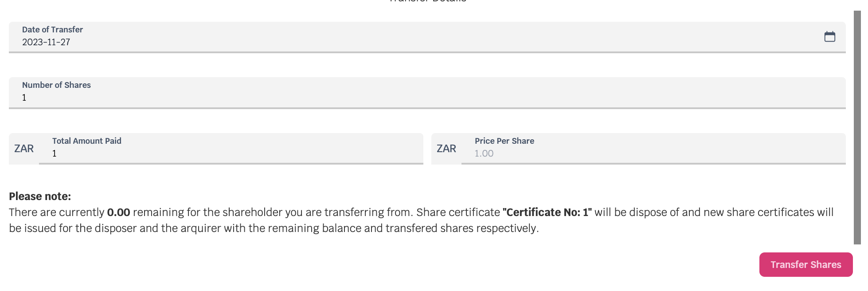This screenshot has height=291, width=868.
Task: Click the Total Amount Paid label
Action: click(x=86, y=141)
